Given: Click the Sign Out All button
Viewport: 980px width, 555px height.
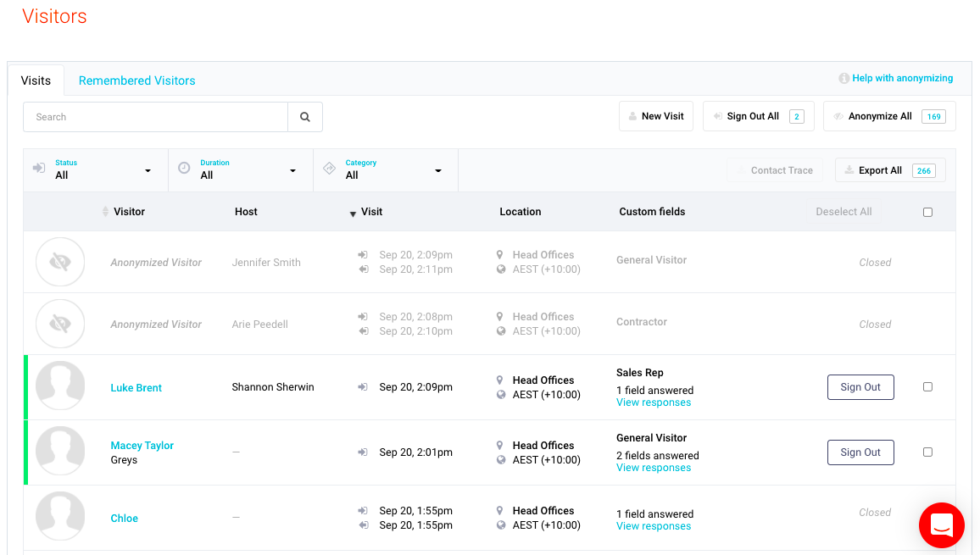Looking at the screenshot, I should (x=758, y=116).
